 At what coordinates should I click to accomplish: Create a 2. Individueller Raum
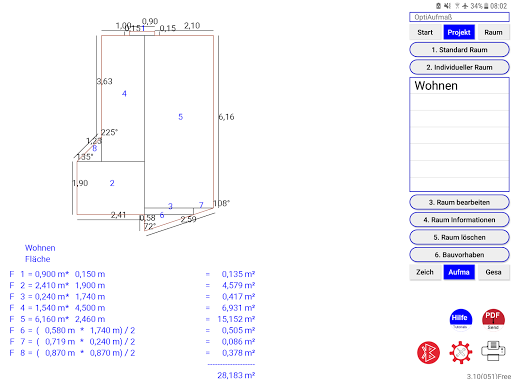(x=459, y=67)
